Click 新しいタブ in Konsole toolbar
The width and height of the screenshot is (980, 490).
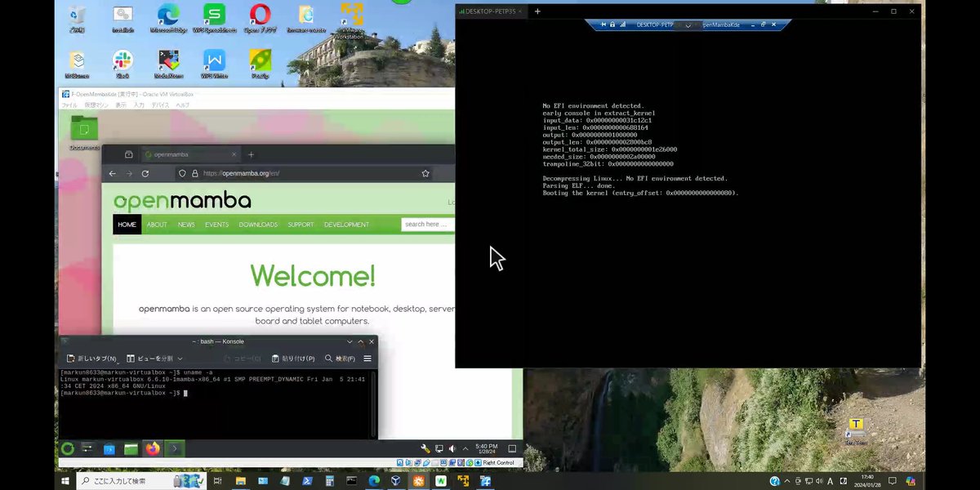coord(91,359)
